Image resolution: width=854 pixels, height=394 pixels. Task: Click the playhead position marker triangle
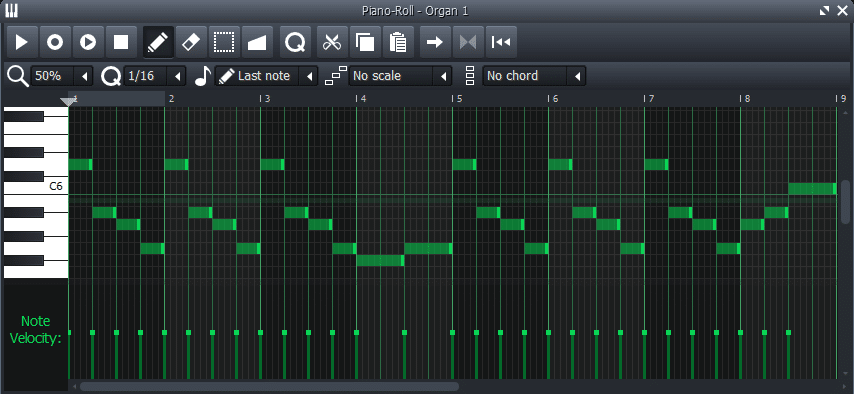tap(68, 102)
